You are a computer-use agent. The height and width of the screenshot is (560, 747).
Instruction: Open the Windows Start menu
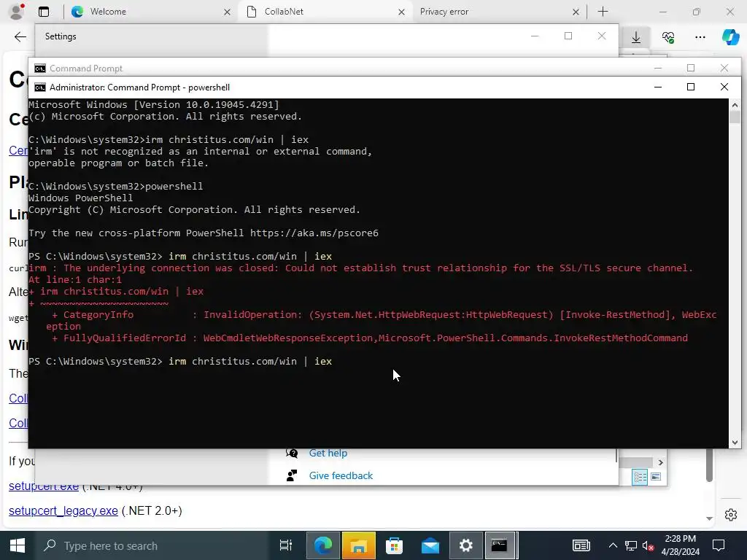coord(18,545)
